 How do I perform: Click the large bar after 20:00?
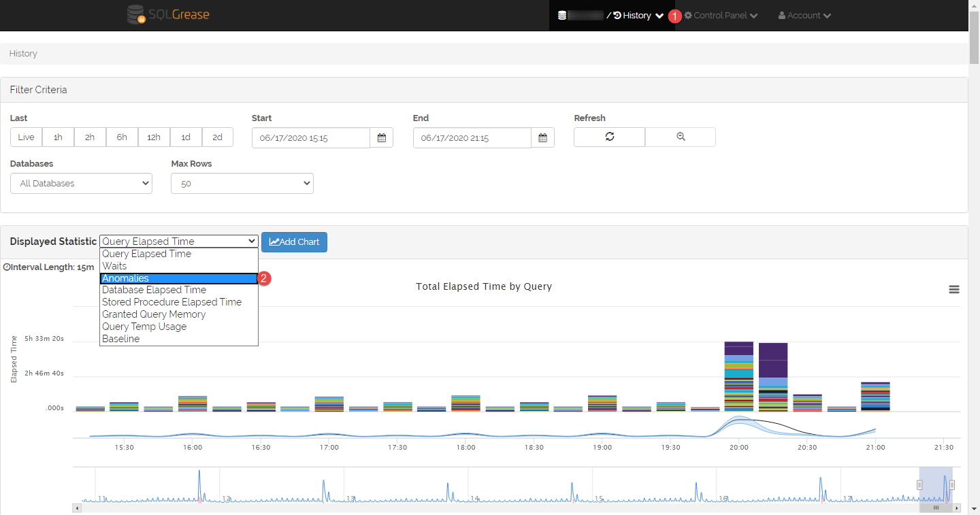tap(773, 377)
